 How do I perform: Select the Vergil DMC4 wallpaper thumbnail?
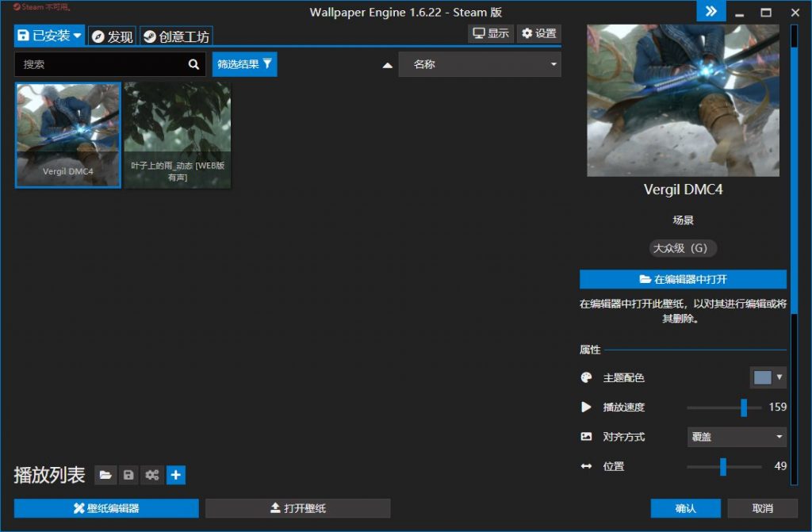pyautogui.click(x=67, y=135)
